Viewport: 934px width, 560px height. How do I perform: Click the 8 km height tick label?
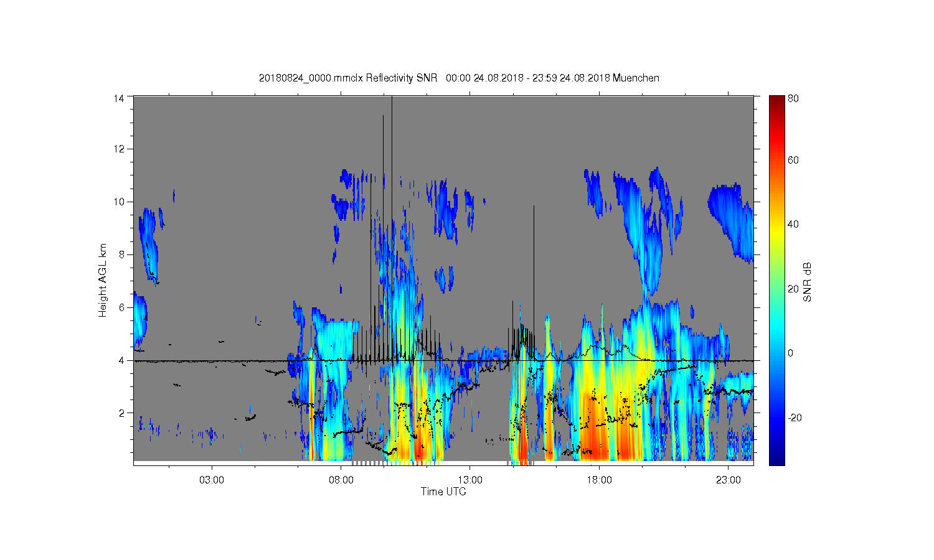click(x=122, y=254)
